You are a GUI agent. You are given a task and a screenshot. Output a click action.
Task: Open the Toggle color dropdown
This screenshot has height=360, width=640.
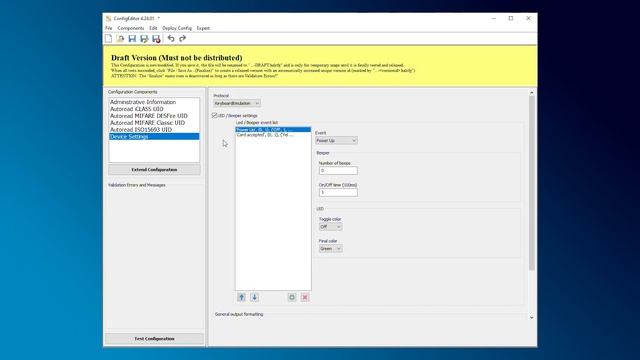tap(330, 227)
